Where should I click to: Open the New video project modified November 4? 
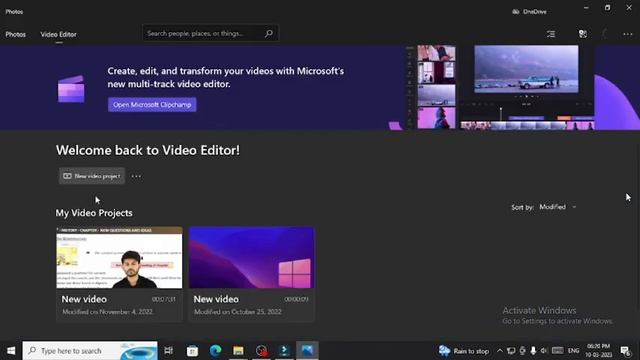point(119,274)
